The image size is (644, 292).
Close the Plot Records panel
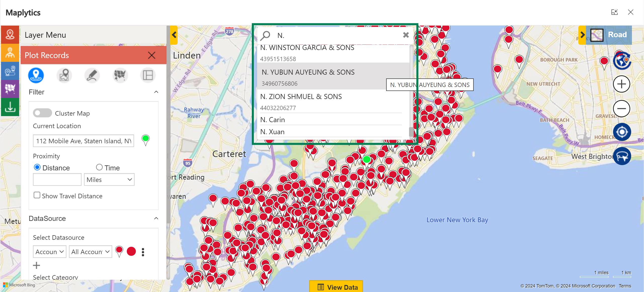tap(152, 55)
